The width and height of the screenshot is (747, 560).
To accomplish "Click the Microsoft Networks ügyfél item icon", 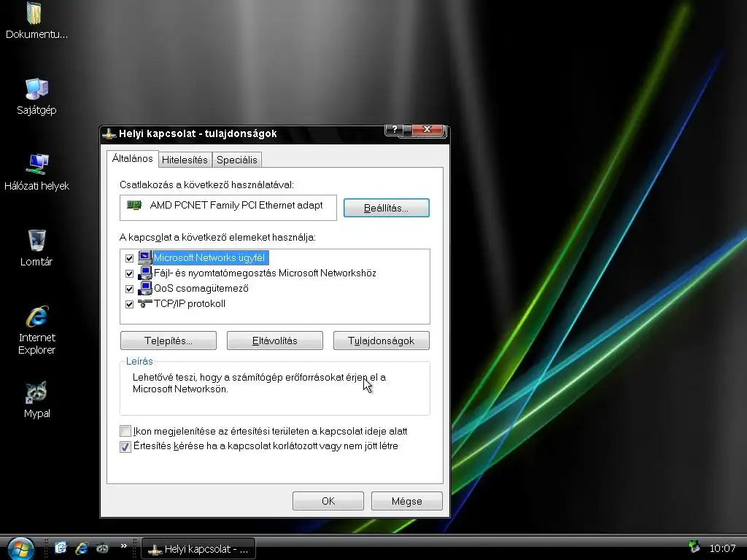I will [145, 257].
